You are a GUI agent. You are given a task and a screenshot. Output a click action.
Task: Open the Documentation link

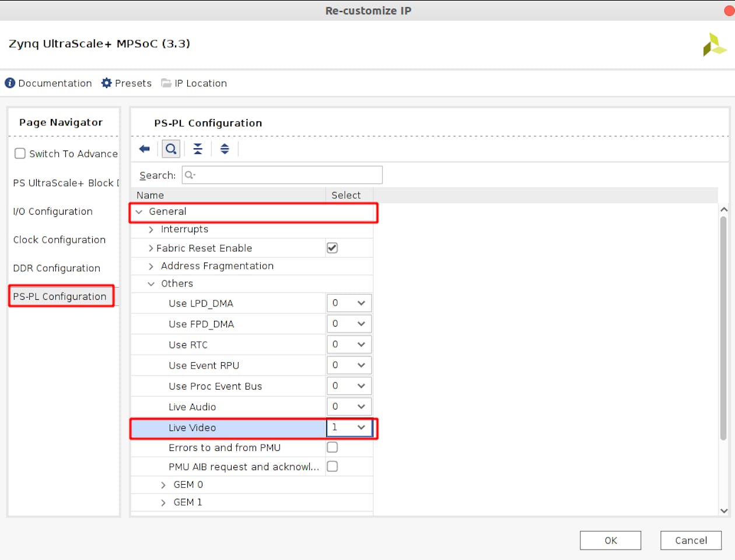point(55,83)
